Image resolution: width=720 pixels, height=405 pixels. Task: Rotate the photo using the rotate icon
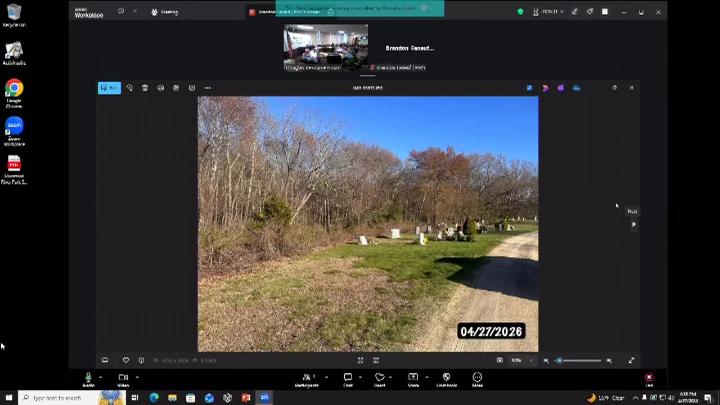pos(129,88)
